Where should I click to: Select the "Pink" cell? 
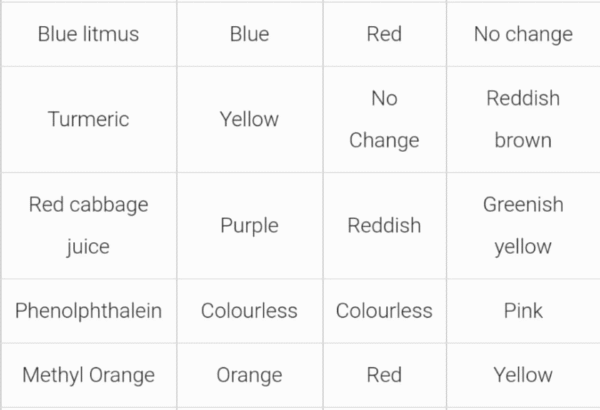tap(523, 310)
